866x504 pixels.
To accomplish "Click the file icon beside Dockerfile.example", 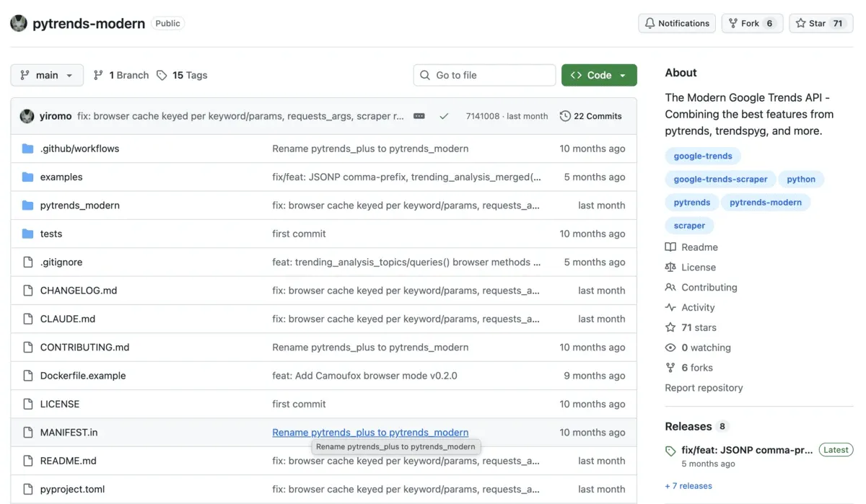I will 27,376.
